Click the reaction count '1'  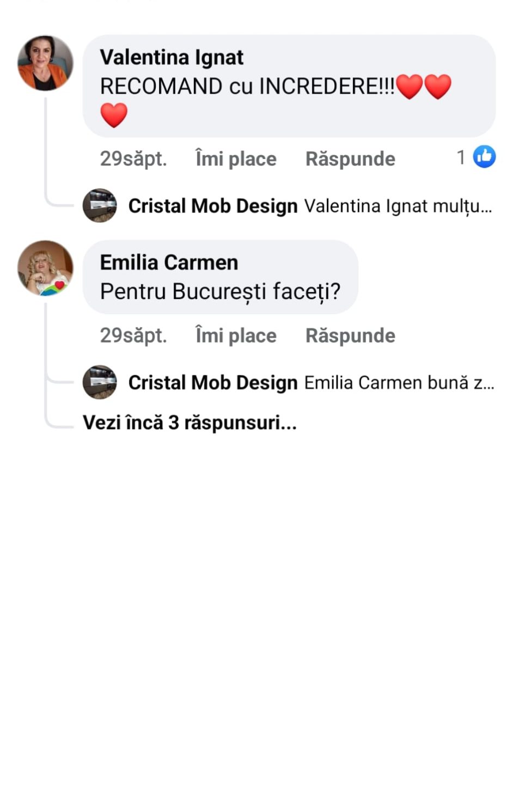click(x=461, y=157)
